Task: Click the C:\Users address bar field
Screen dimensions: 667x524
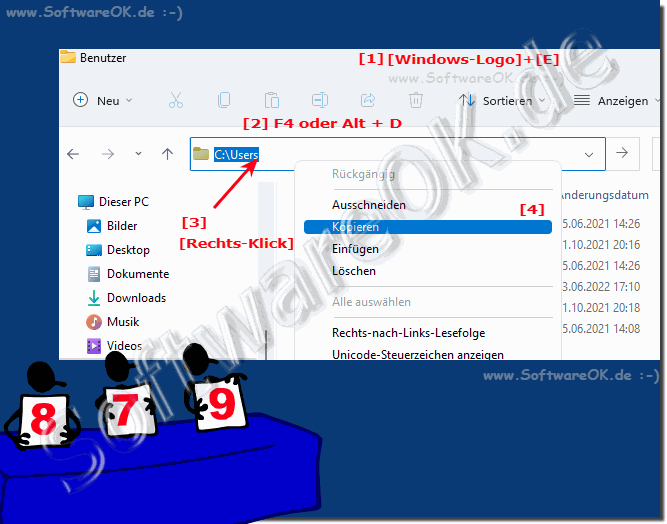Action: (x=397, y=154)
